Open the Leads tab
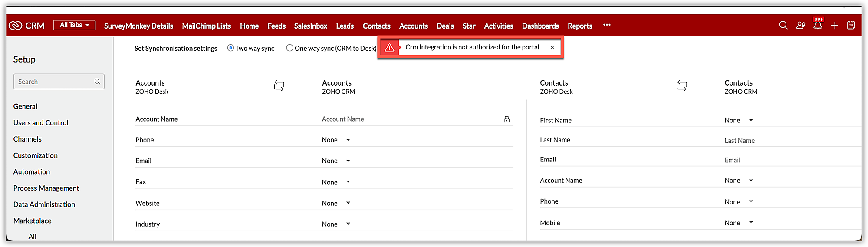Screen dimensions: 868x247 345,26
